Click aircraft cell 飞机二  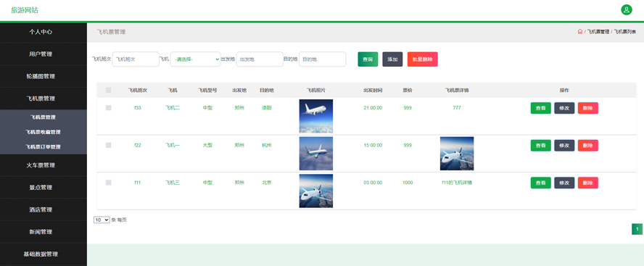point(173,108)
